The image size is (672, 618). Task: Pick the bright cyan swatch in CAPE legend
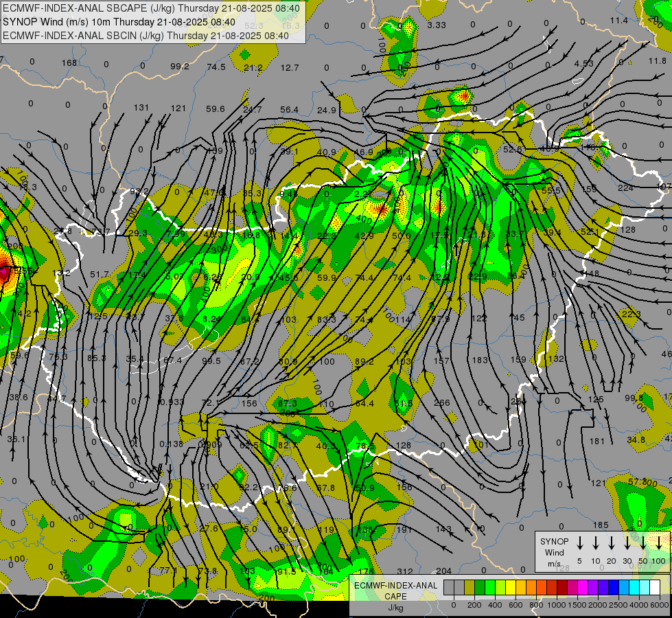[x=634, y=588]
